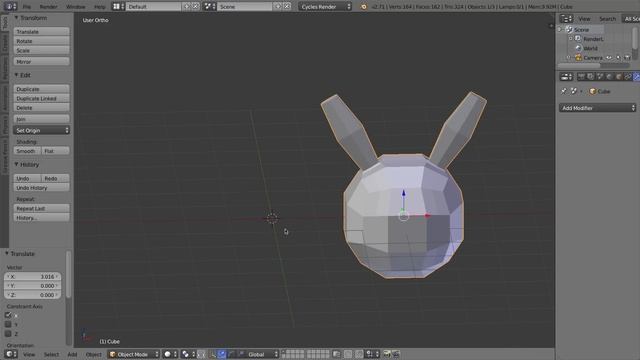The height and width of the screenshot is (360, 640).
Task: Click the screen layout browse icon
Action: point(119,7)
